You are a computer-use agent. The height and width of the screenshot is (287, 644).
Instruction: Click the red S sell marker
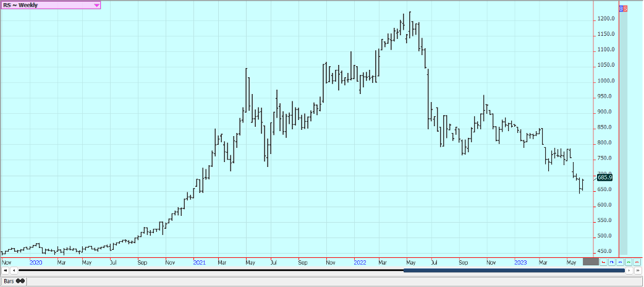click(625, 8)
